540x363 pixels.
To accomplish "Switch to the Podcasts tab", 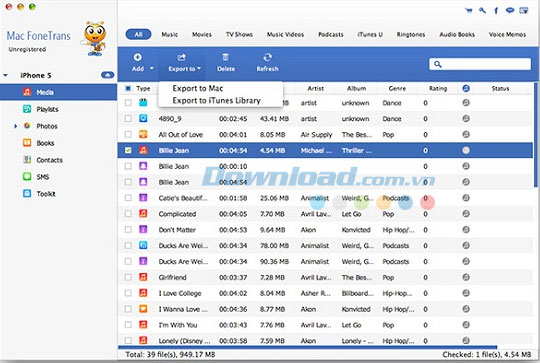I will pos(331,34).
